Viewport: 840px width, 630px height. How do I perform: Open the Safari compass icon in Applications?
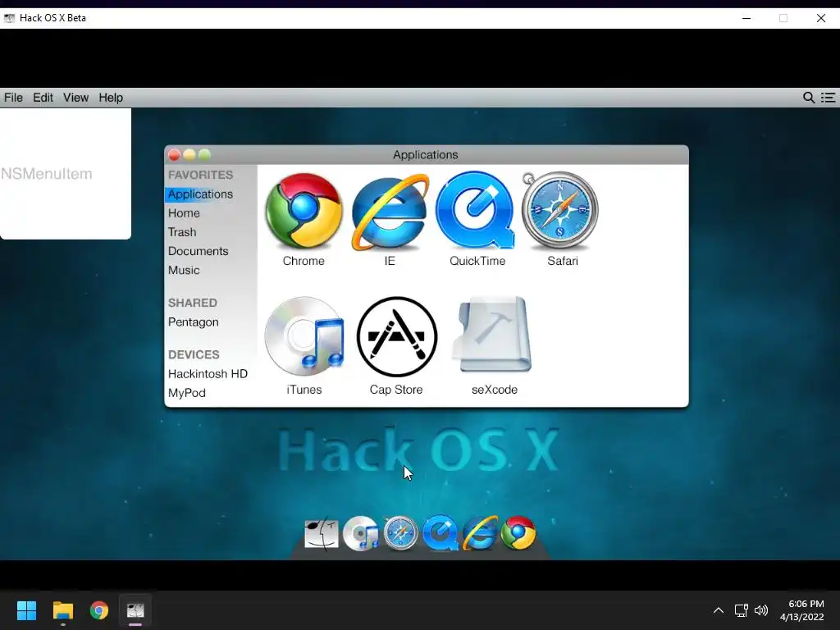coord(559,211)
